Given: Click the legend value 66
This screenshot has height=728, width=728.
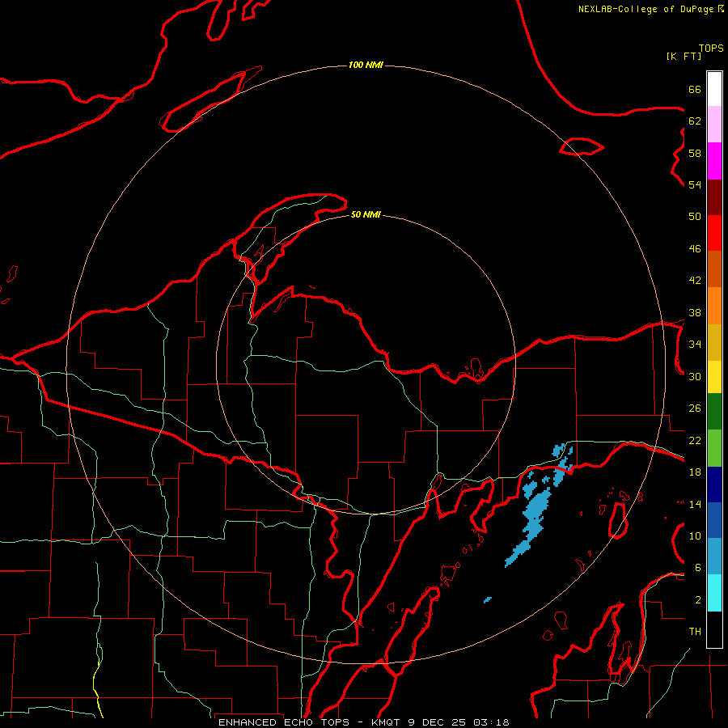Looking at the screenshot, I should [x=695, y=89].
